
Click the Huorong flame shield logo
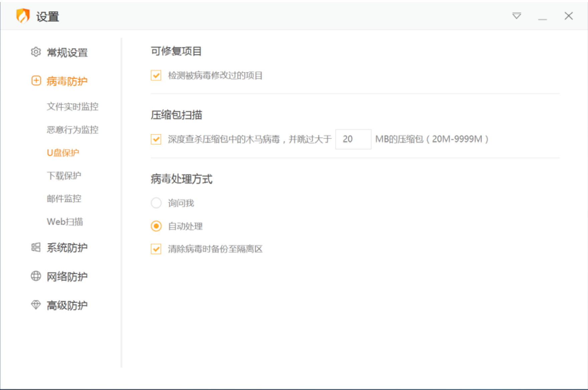23,16
